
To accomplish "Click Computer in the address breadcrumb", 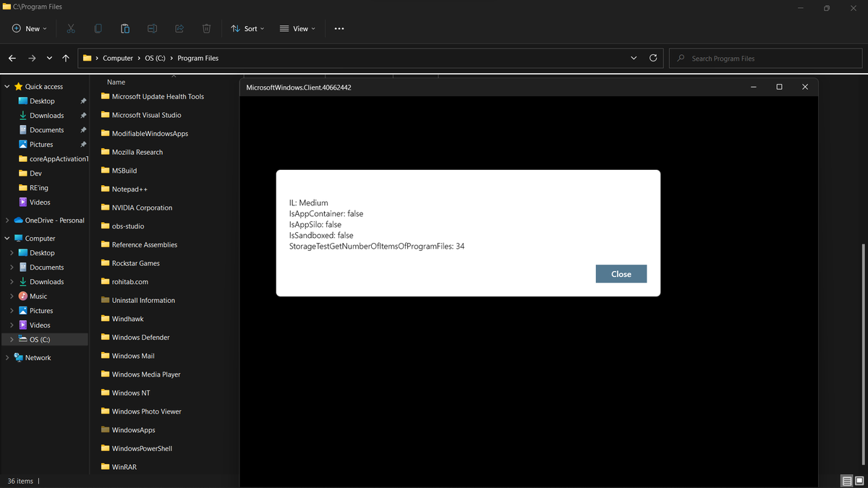I will tap(118, 58).
